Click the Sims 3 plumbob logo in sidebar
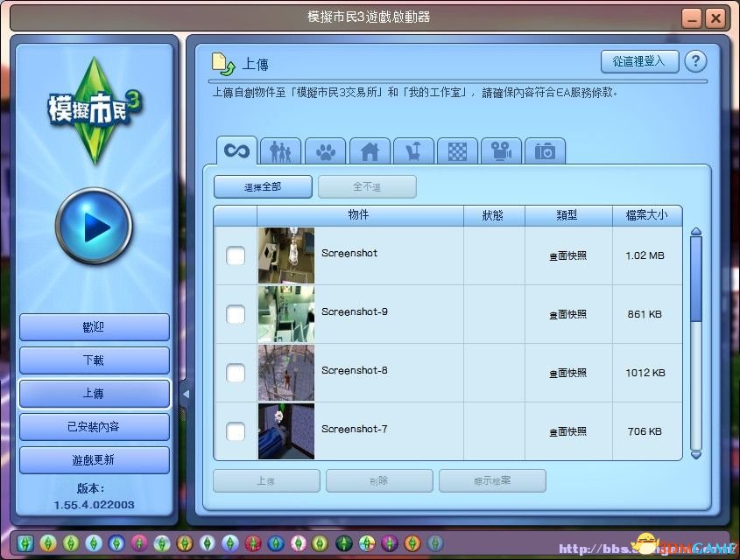The image size is (740, 560). pyautogui.click(x=95, y=111)
